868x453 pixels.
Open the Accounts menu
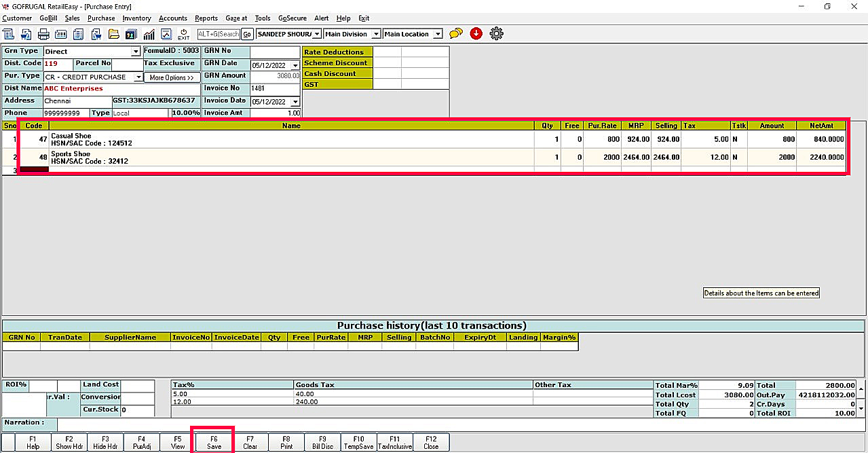(x=173, y=18)
